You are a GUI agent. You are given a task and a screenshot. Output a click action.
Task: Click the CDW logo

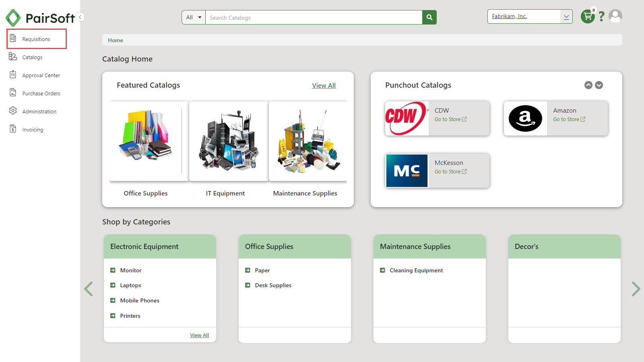click(407, 118)
